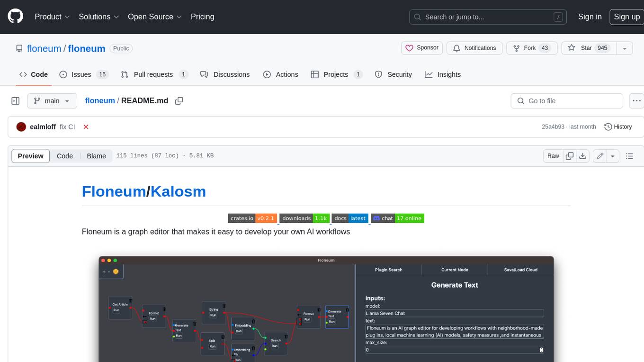Go to Pricing page

coord(202,17)
